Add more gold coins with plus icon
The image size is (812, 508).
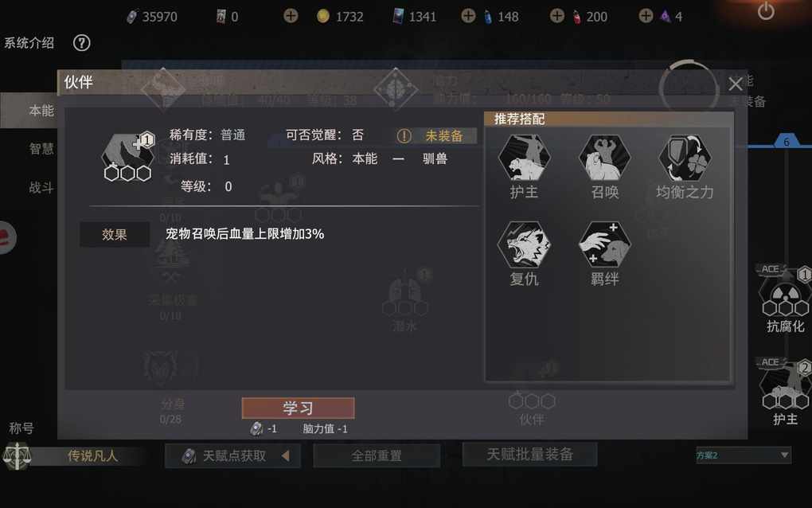[x=291, y=16]
